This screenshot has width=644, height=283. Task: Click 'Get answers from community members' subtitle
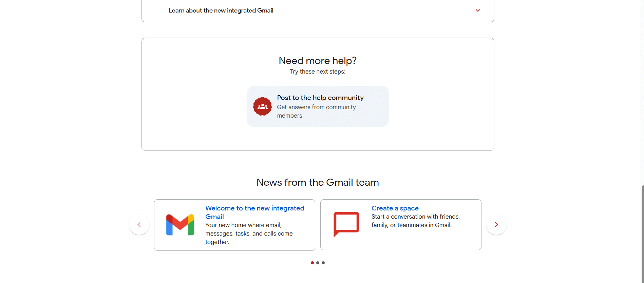tap(316, 111)
